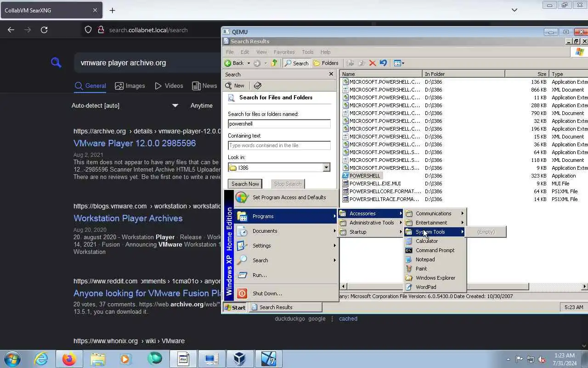This screenshot has width=588, height=368.
Task: Expand the Accessories submenu
Action: click(371, 213)
